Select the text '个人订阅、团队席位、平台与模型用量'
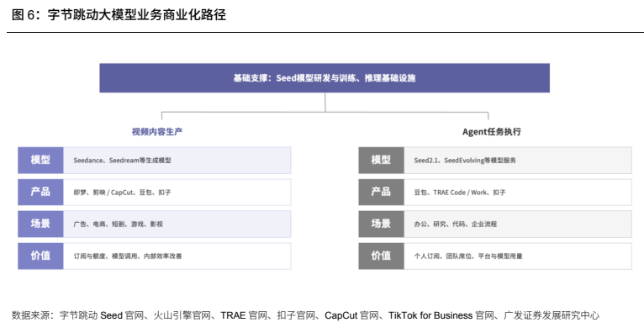Screen dimensions: 644x333 [468, 256]
